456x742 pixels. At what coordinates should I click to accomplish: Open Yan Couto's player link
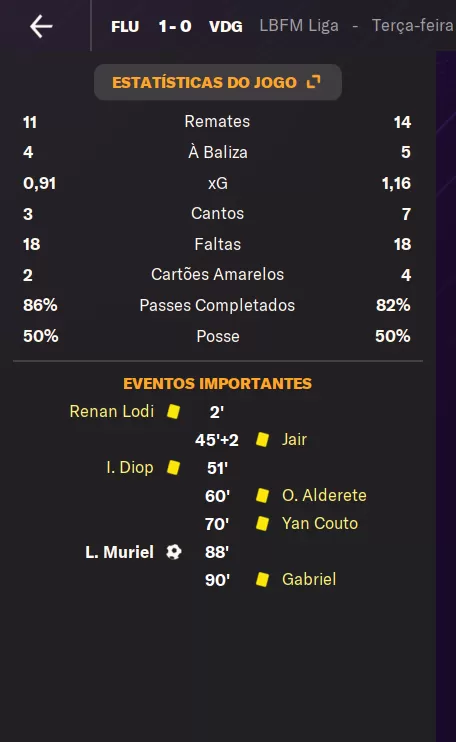coord(320,523)
